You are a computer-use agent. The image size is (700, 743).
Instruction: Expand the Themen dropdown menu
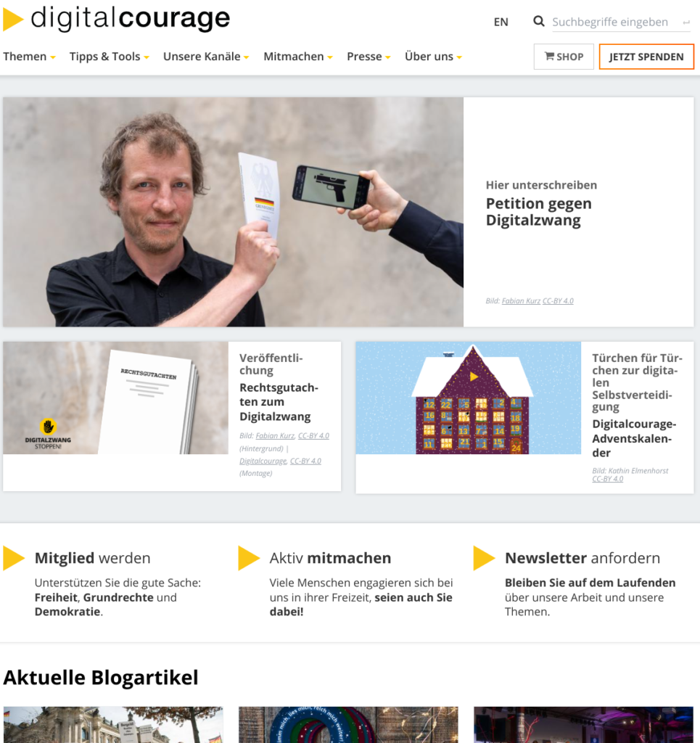pos(29,57)
